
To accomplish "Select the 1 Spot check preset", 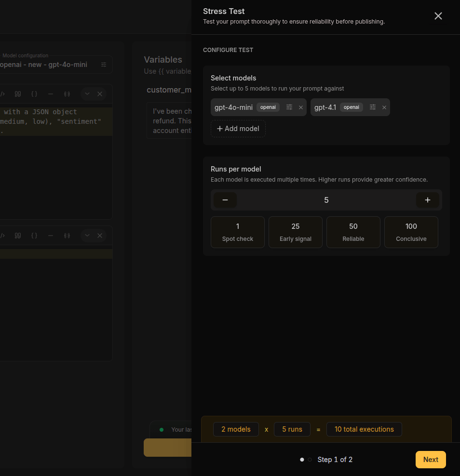I will [x=238, y=232].
